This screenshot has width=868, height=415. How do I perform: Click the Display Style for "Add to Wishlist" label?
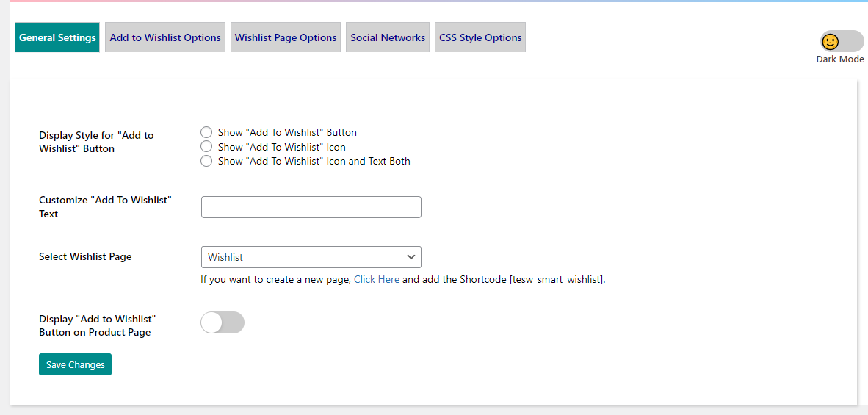[96, 142]
